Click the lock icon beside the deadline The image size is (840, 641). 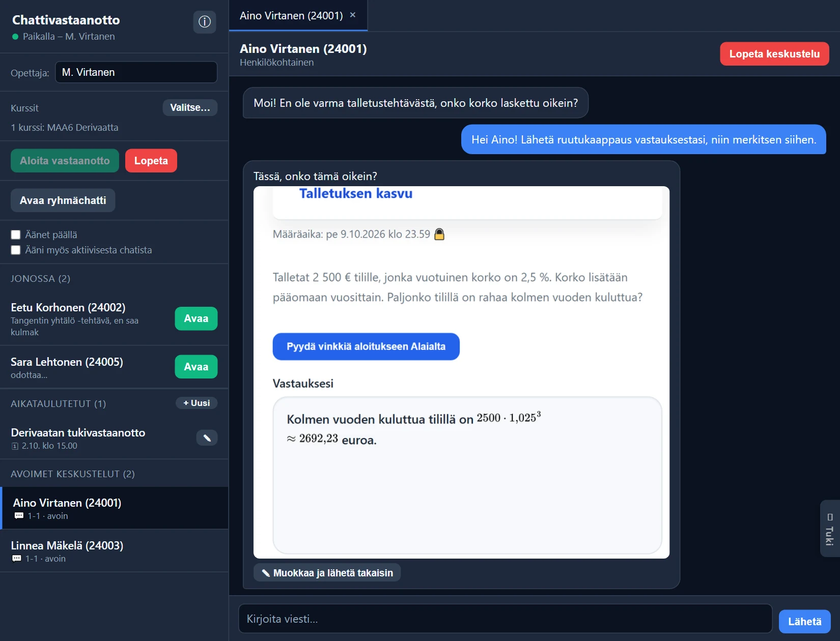tap(439, 234)
